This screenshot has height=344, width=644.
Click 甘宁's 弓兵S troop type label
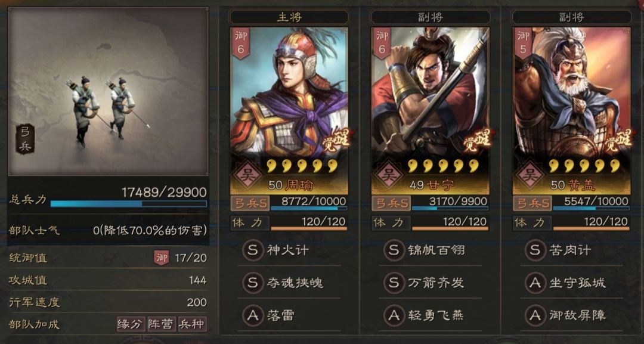point(391,203)
